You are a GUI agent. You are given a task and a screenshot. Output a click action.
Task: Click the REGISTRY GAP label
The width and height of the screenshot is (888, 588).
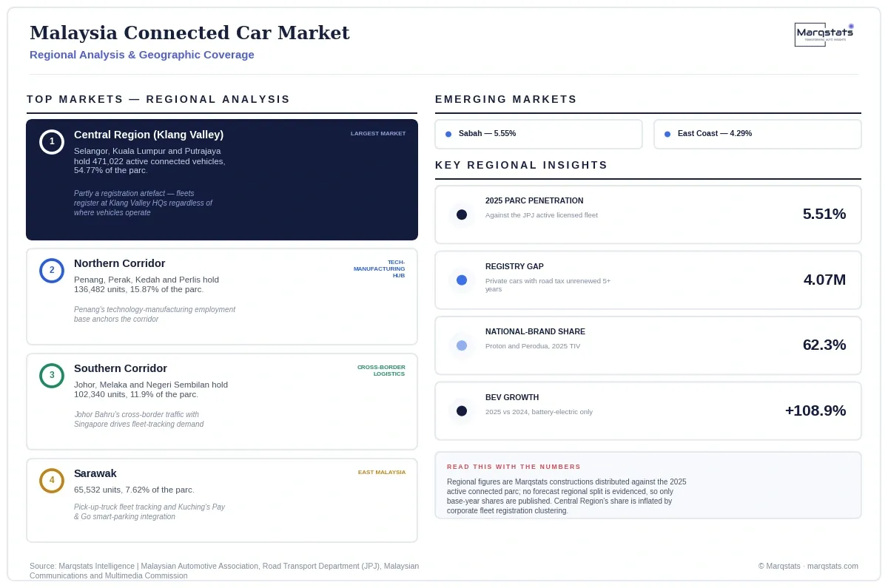click(x=514, y=266)
